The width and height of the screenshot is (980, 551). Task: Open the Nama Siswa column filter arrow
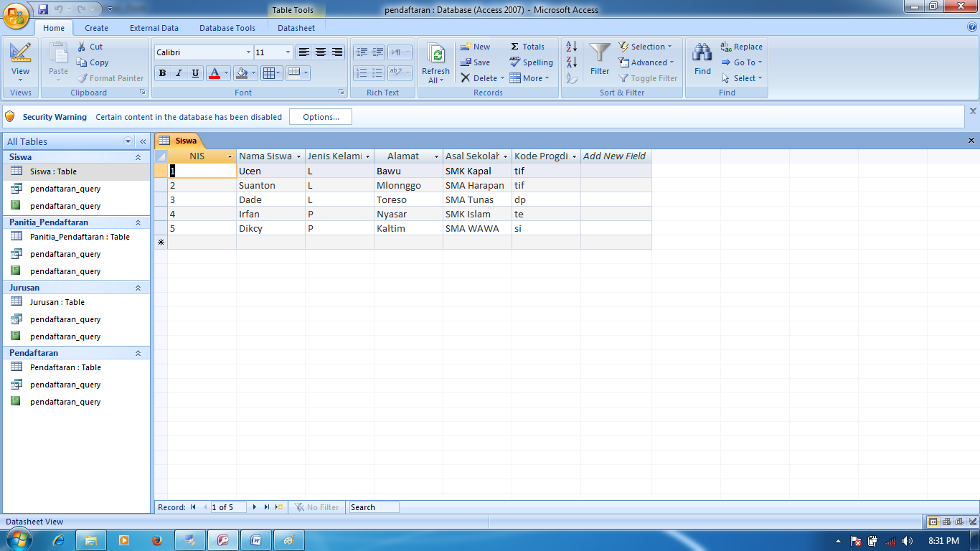click(x=298, y=156)
